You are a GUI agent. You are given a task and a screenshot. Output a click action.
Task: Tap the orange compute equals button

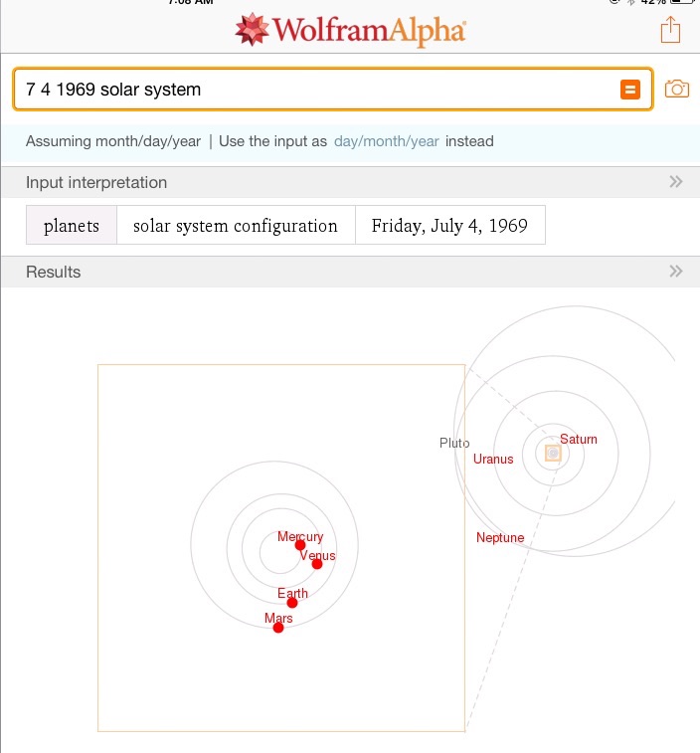coord(630,90)
